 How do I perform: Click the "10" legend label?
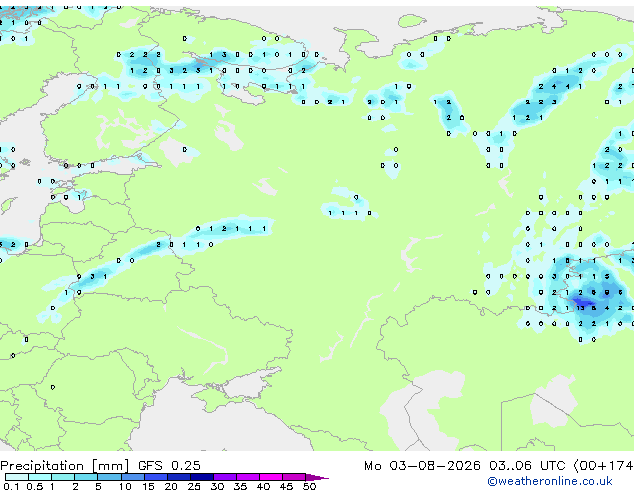tap(125, 486)
